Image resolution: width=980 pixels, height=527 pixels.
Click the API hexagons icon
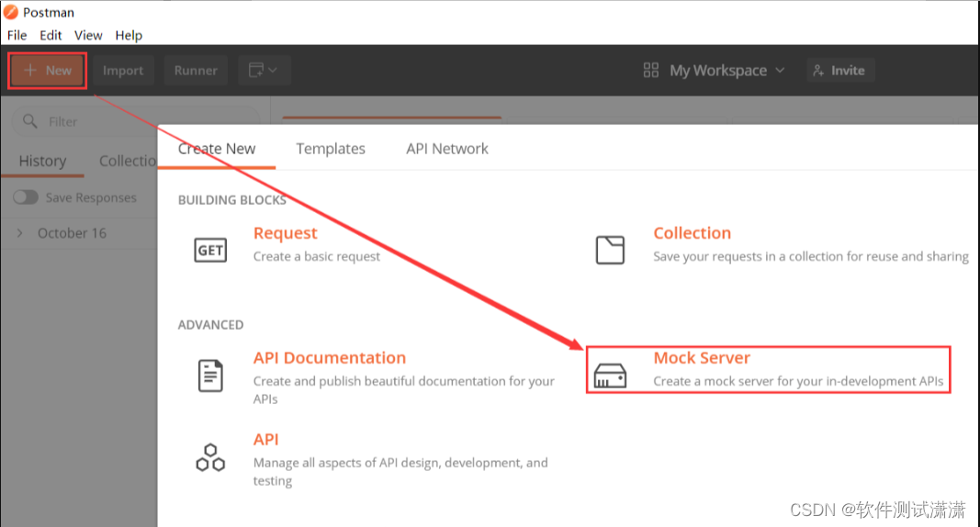(x=210, y=458)
